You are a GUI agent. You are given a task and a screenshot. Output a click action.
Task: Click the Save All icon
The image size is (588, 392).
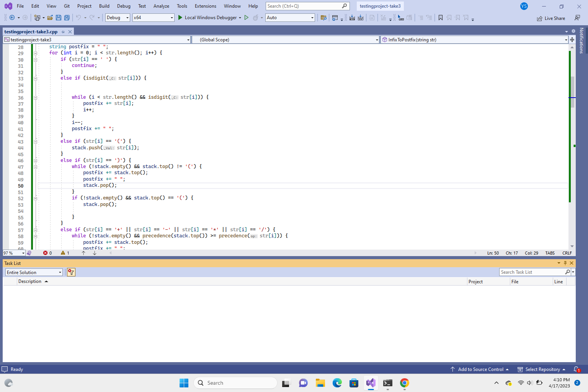67,18
